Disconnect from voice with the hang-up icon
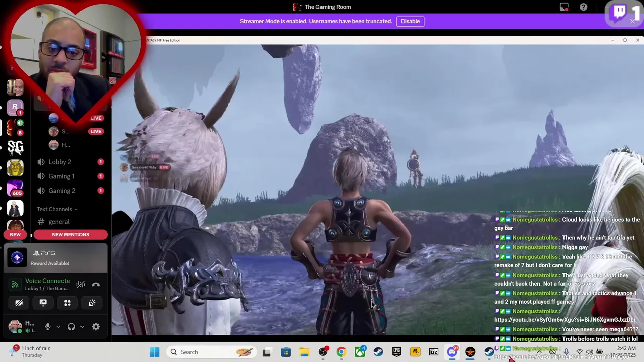644x362 pixels. [x=96, y=285]
